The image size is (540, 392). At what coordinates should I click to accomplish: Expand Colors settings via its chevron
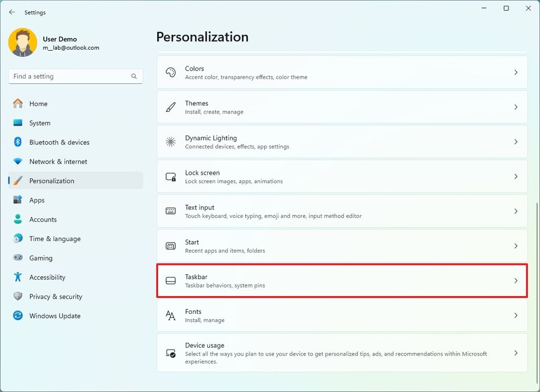(x=516, y=72)
